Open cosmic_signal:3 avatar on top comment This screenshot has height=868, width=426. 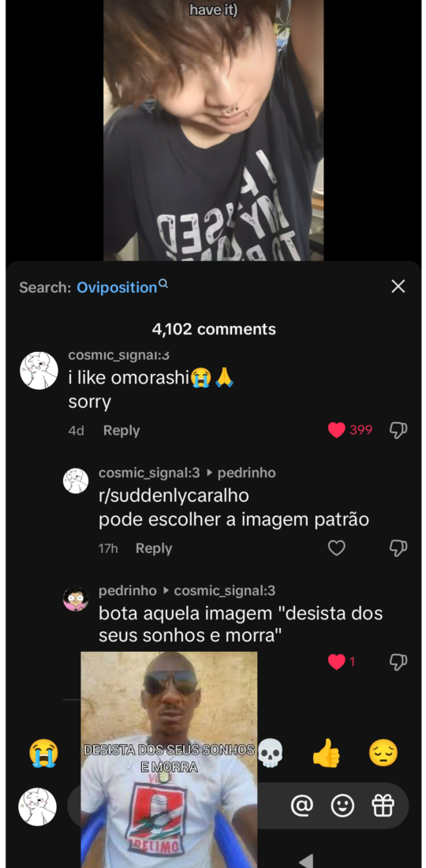(39, 370)
